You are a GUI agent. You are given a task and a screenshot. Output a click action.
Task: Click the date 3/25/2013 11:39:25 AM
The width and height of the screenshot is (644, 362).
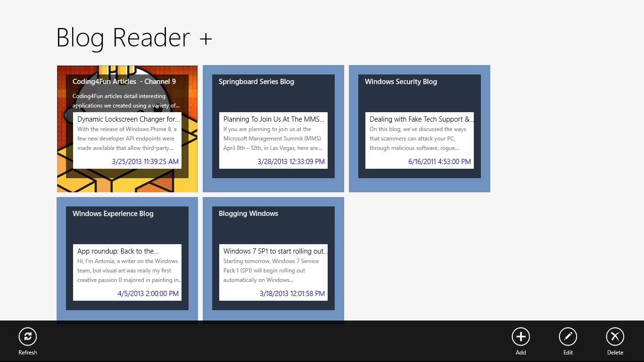click(145, 162)
